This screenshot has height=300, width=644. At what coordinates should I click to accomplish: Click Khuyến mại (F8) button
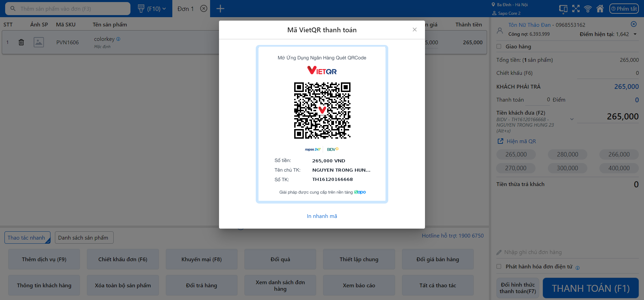click(x=202, y=259)
